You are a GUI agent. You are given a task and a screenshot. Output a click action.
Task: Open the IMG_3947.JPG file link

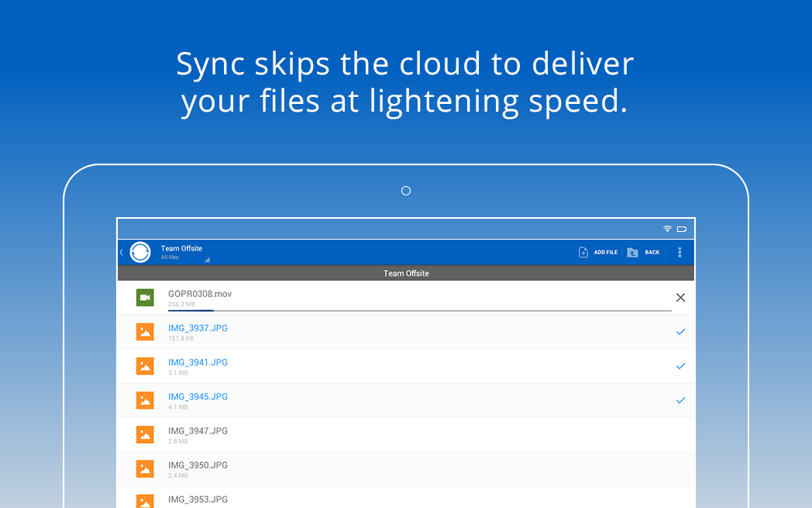tap(197, 430)
